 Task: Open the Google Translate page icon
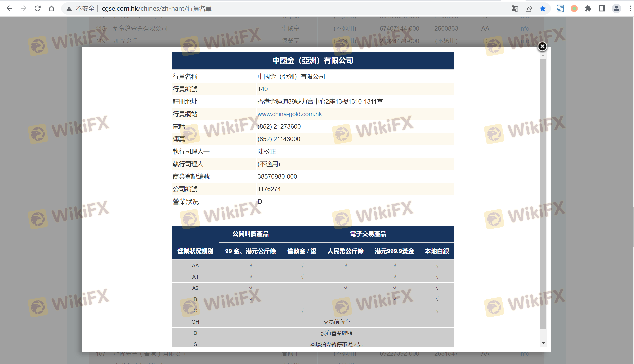[x=514, y=9]
